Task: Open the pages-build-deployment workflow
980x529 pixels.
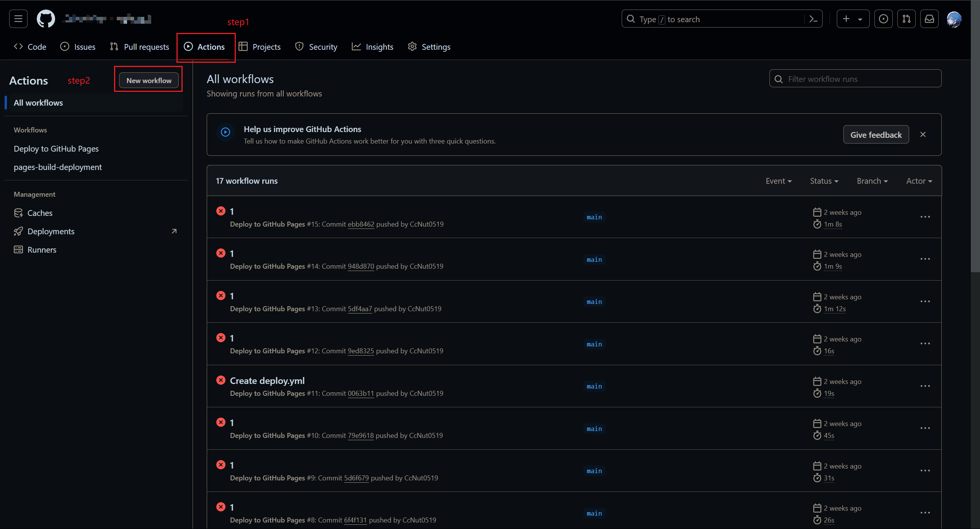Action: click(58, 167)
